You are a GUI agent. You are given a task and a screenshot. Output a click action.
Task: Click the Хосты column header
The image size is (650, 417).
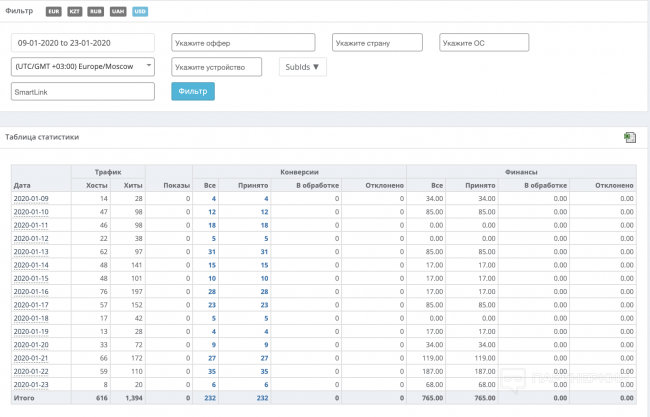97,186
